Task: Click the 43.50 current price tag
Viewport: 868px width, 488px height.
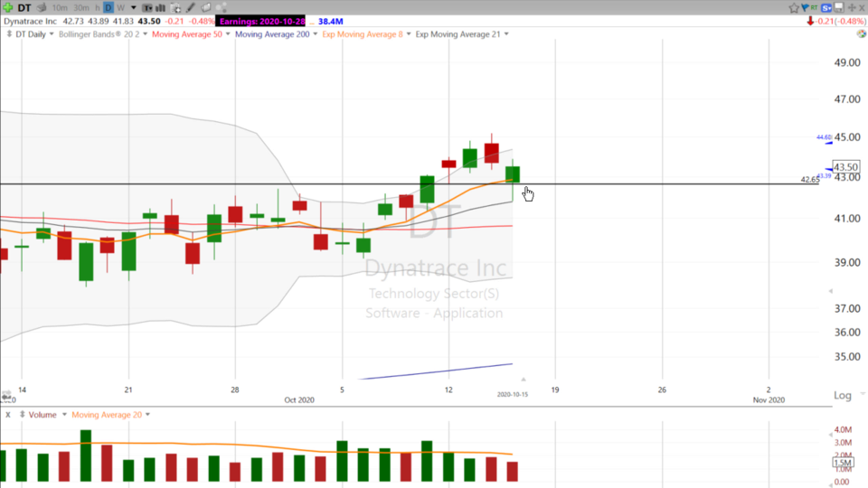Action: click(846, 166)
